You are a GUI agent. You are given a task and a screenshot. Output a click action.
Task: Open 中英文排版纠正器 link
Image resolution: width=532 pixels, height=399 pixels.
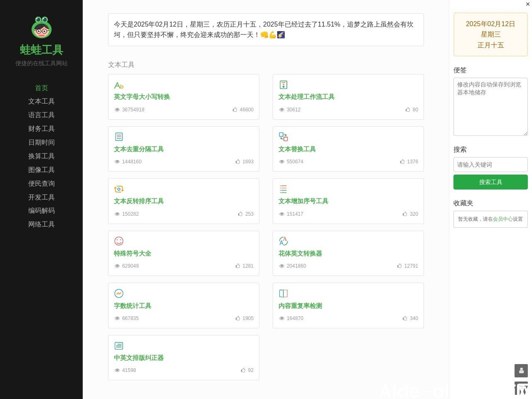(139, 358)
